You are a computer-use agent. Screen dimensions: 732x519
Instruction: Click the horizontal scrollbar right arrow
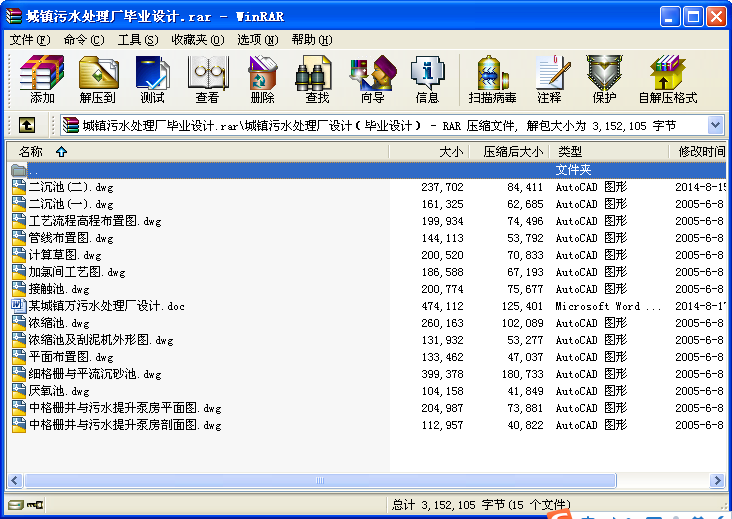coord(716,481)
